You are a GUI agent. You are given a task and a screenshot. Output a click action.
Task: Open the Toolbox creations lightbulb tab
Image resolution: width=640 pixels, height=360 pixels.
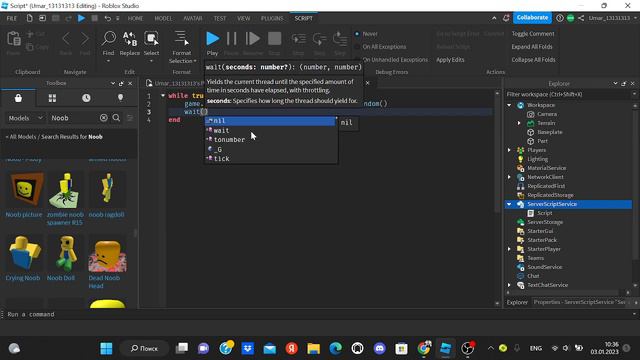click(120, 98)
